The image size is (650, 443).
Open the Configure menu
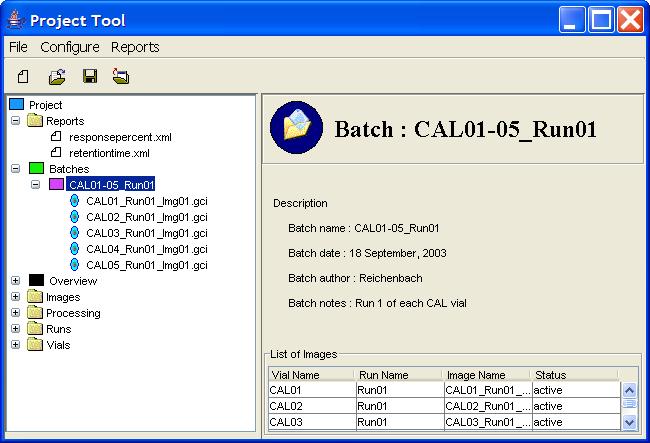pyautogui.click(x=69, y=47)
